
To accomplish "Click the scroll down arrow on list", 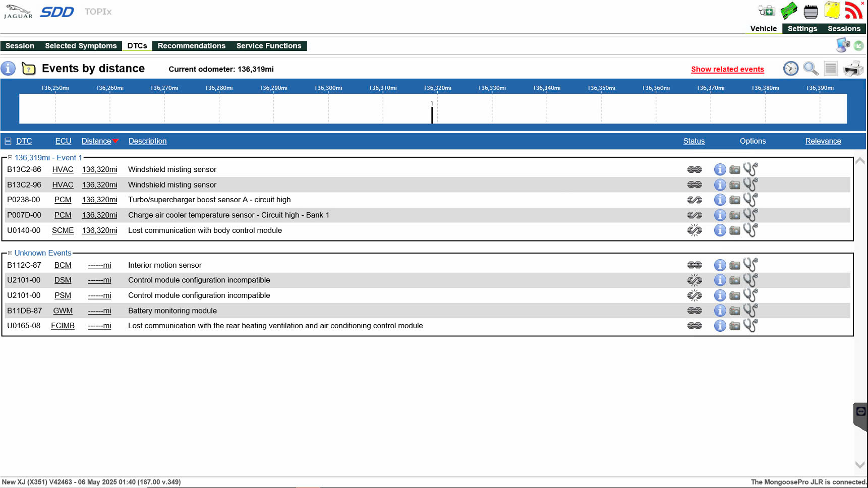I will point(860,465).
